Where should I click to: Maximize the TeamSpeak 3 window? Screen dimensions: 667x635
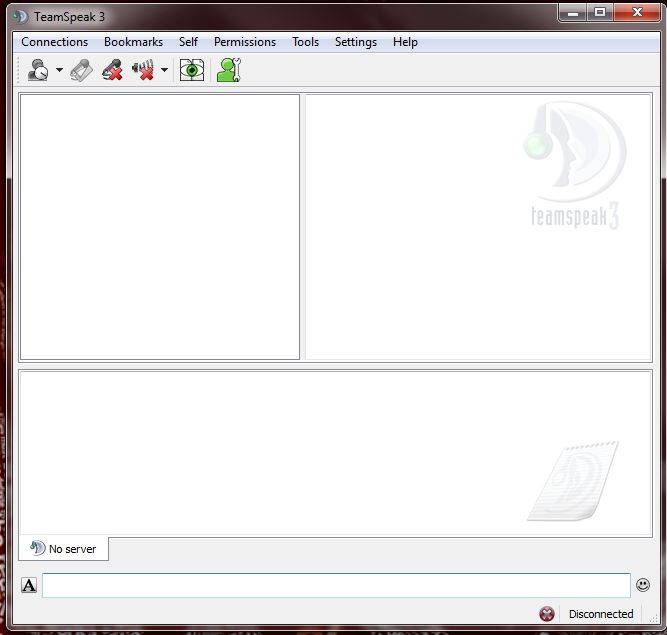(x=600, y=13)
